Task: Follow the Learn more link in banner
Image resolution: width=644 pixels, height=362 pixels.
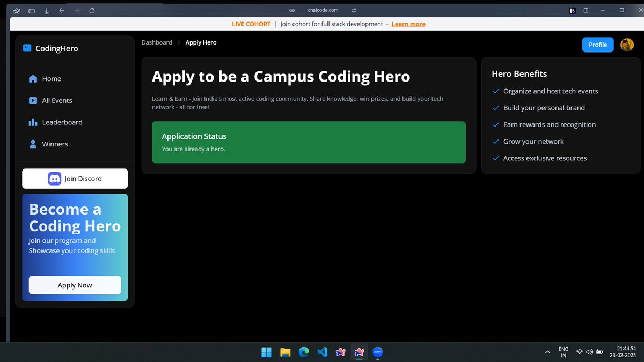Action: (x=408, y=24)
